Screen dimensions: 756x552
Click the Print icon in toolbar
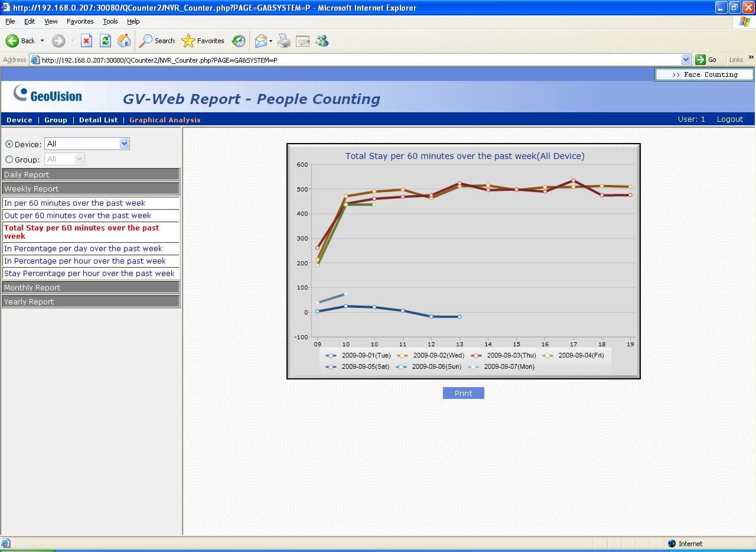[x=284, y=41]
